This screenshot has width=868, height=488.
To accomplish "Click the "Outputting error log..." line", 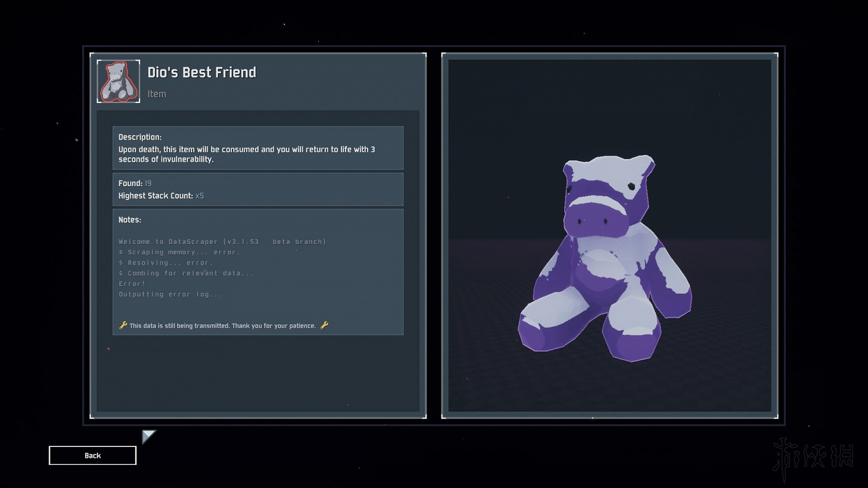I will [x=170, y=294].
